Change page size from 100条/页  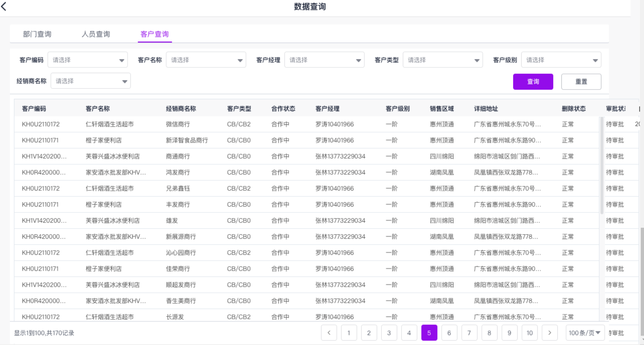point(585,333)
